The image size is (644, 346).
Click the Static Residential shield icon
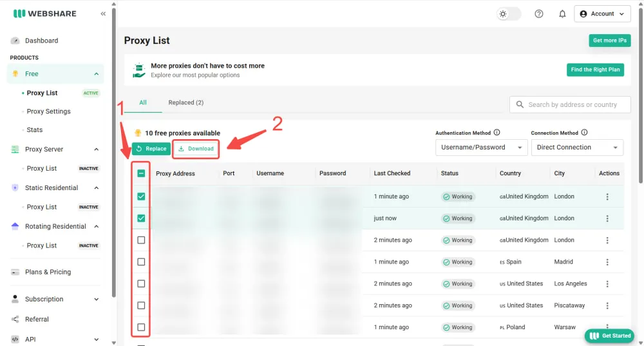(x=15, y=187)
